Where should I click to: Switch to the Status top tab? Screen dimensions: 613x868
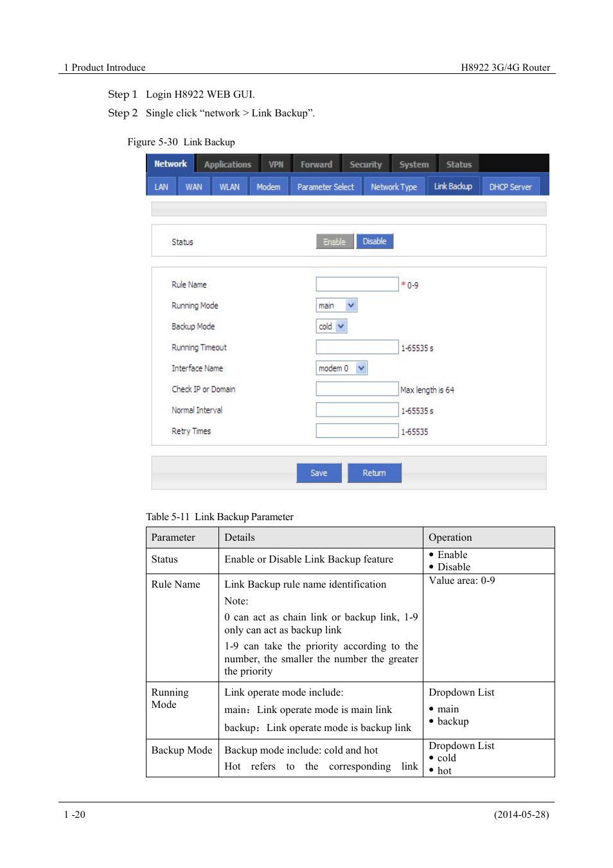pos(459,165)
